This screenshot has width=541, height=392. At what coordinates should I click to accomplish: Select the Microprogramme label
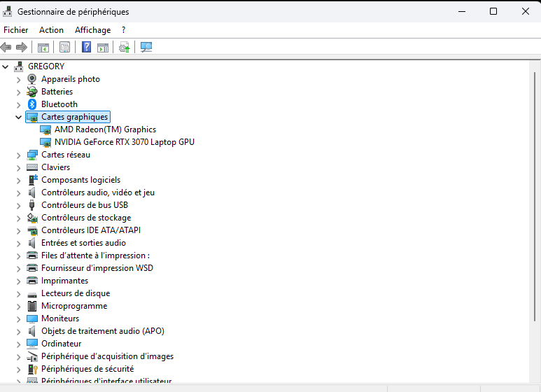click(x=74, y=306)
